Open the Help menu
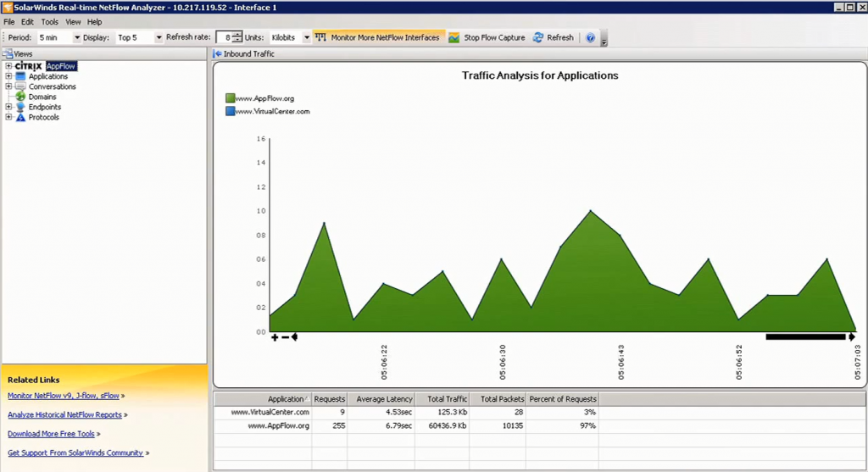 pos(94,22)
